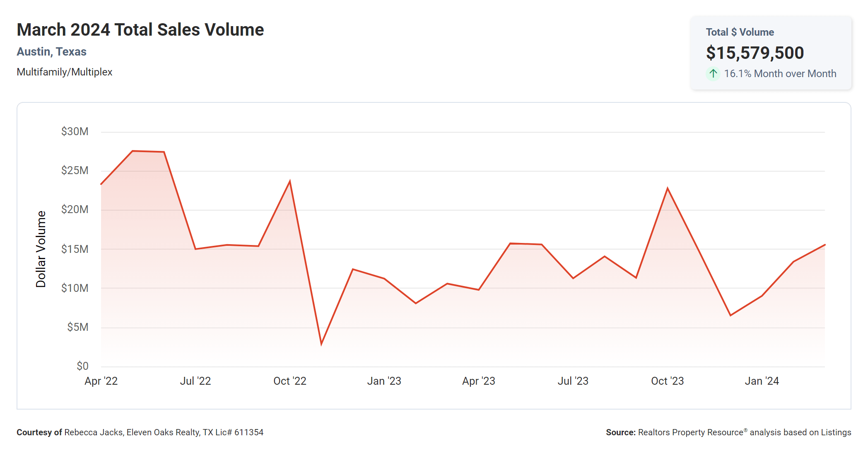868x456 pixels.
Task: Click the Oct '23 peak data point
Action: pos(668,189)
